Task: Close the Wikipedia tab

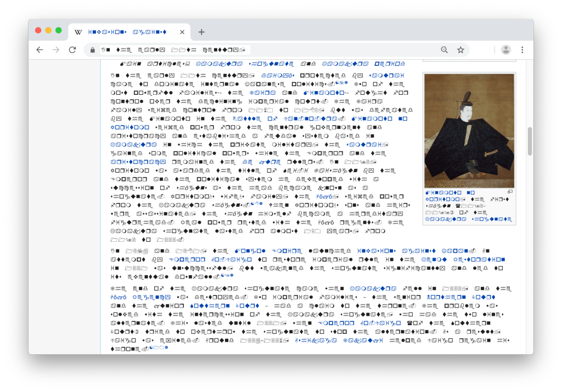Action: [x=182, y=32]
